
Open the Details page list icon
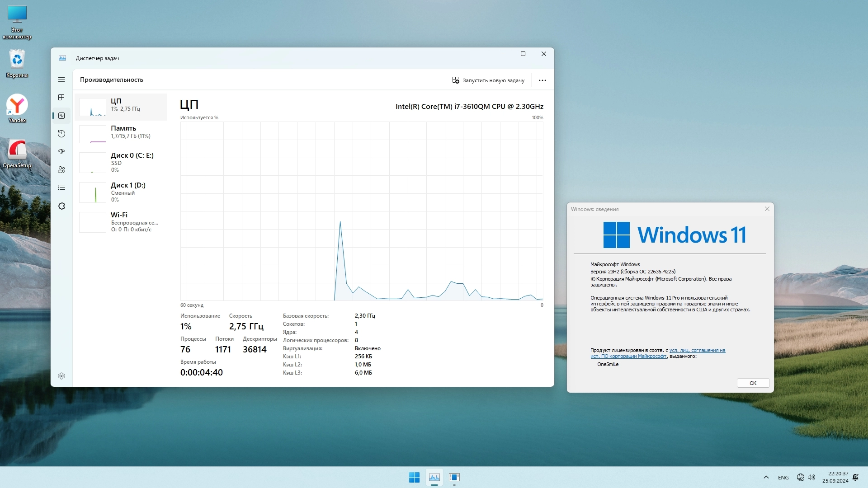tap(61, 188)
